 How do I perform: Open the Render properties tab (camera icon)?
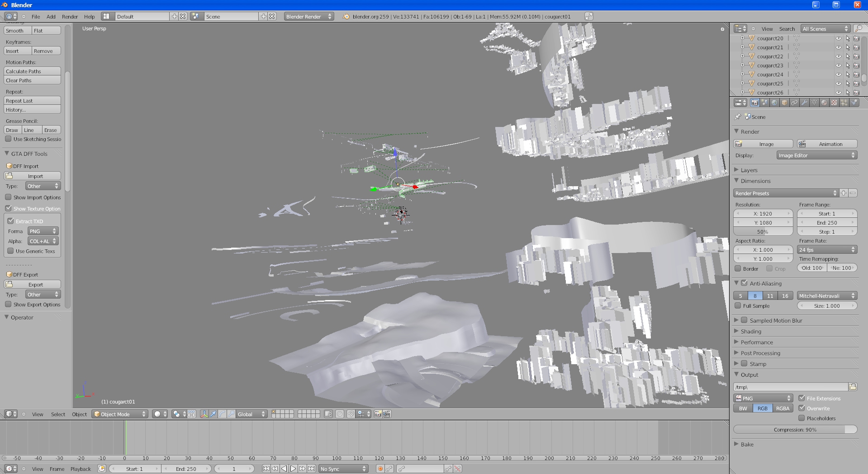click(754, 103)
